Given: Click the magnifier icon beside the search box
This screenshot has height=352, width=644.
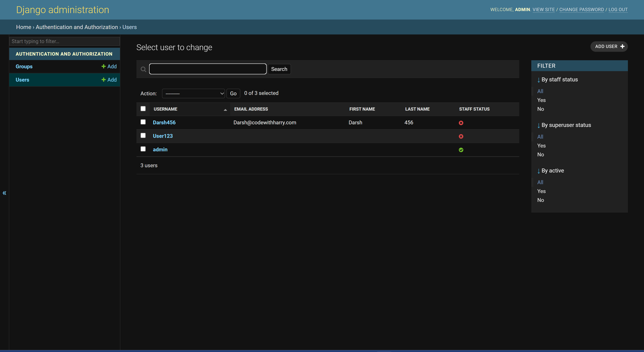Looking at the screenshot, I should (143, 69).
